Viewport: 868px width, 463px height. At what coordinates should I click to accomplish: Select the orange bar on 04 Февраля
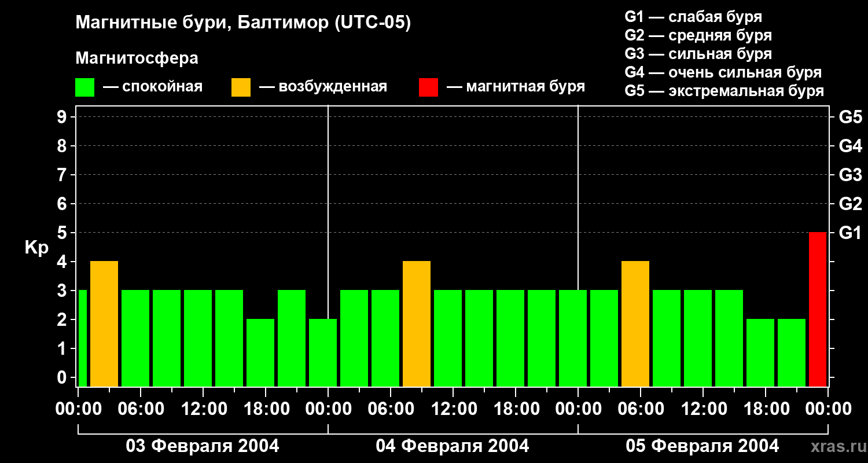click(x=417, y=324)
